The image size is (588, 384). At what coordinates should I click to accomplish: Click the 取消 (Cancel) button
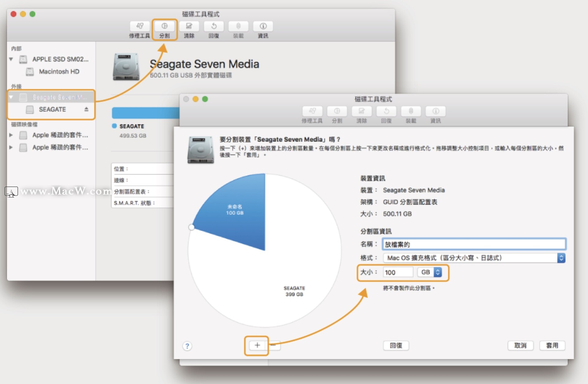point(520,345)
